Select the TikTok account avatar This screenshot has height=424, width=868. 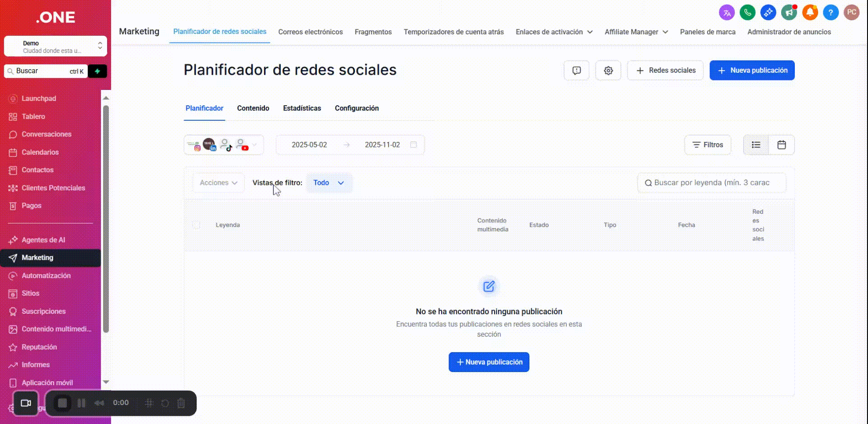(226, 145)
